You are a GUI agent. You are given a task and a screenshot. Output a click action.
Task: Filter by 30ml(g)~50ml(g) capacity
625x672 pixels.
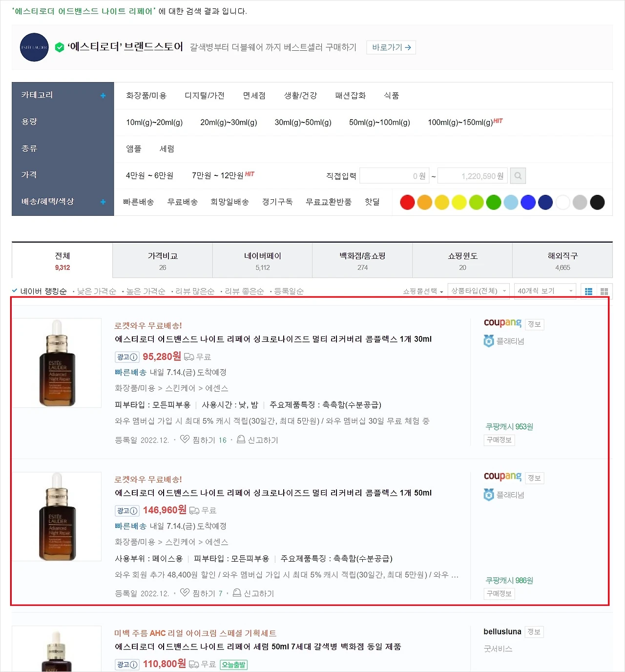pos(303,122)
